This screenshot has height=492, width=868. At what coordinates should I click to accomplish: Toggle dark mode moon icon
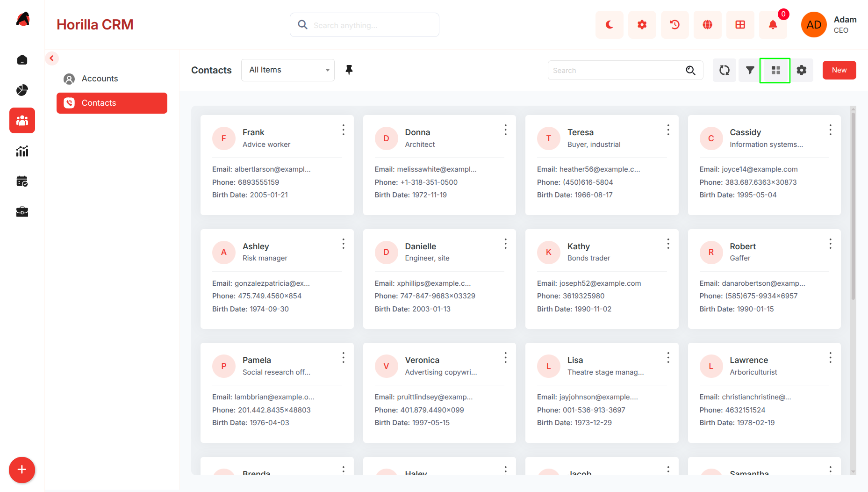(x=609, y=25)
